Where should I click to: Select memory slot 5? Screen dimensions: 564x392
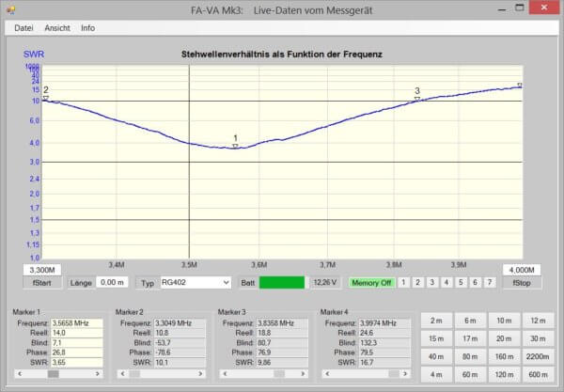coord(461,283)
